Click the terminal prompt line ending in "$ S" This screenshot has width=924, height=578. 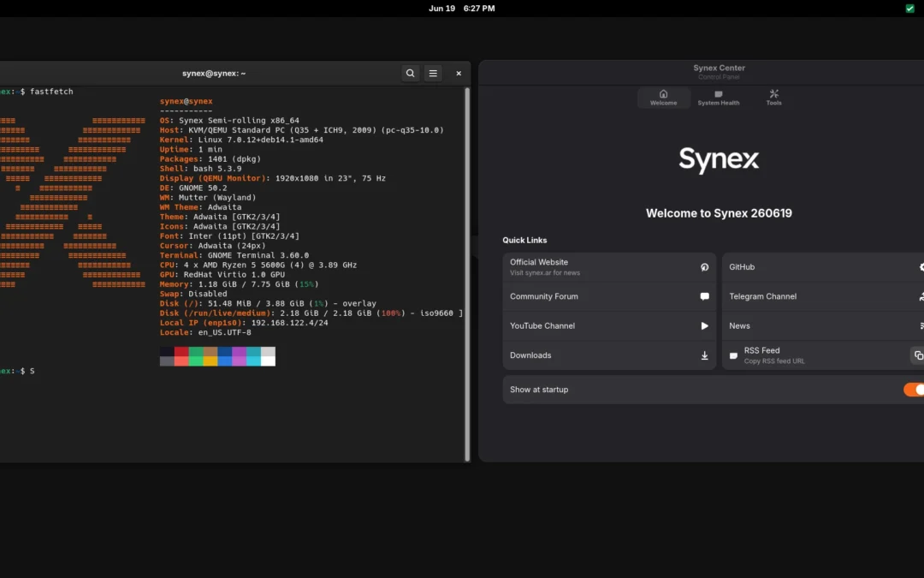(x=17, y=371)
